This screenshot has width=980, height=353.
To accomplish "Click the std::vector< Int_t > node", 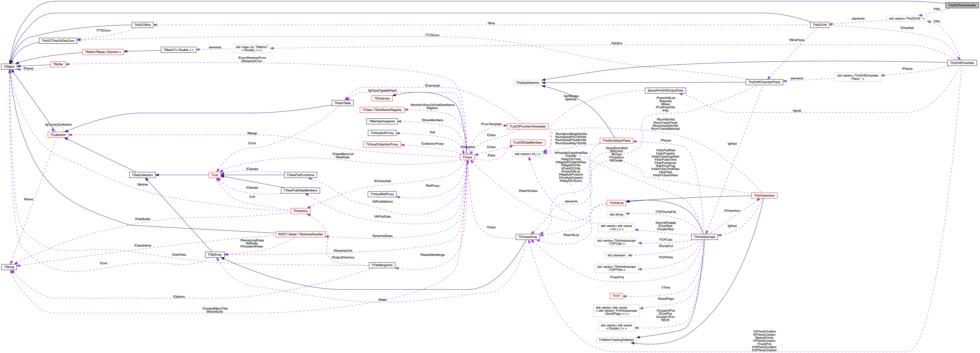I will [527, 154].
